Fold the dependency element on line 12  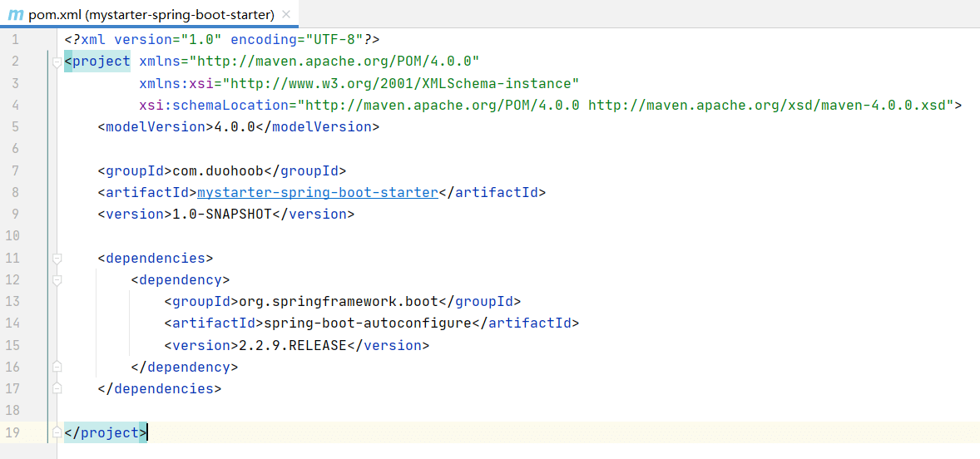click(x=57, y=280)
